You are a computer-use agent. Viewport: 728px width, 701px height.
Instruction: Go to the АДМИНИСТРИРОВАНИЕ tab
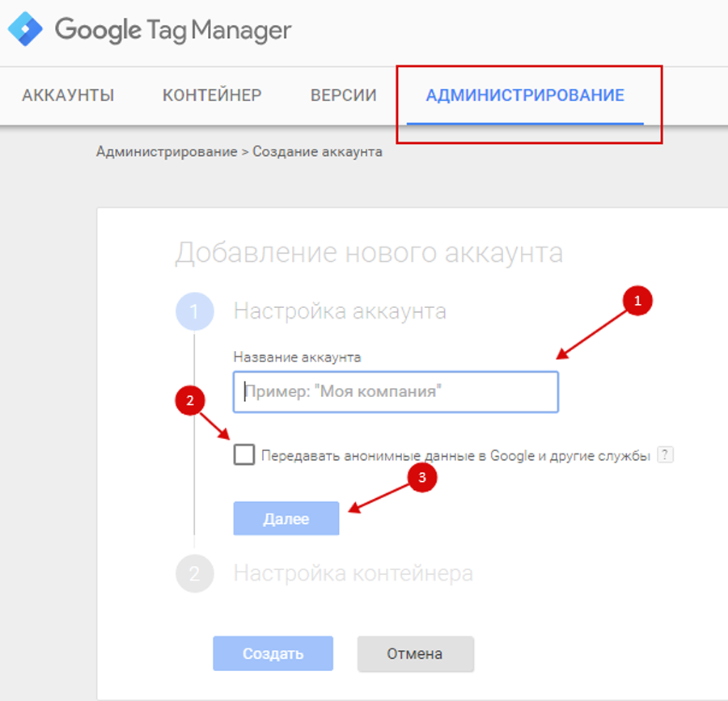coord(525,95)
